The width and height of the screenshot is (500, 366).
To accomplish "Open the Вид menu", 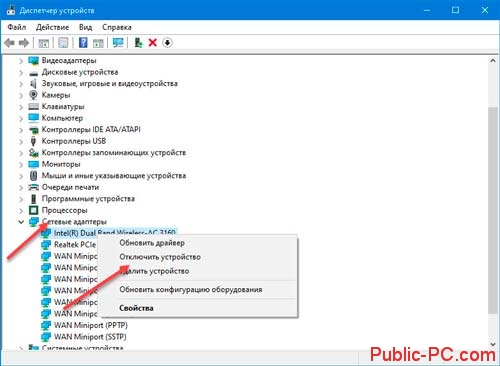I will 85,27.
